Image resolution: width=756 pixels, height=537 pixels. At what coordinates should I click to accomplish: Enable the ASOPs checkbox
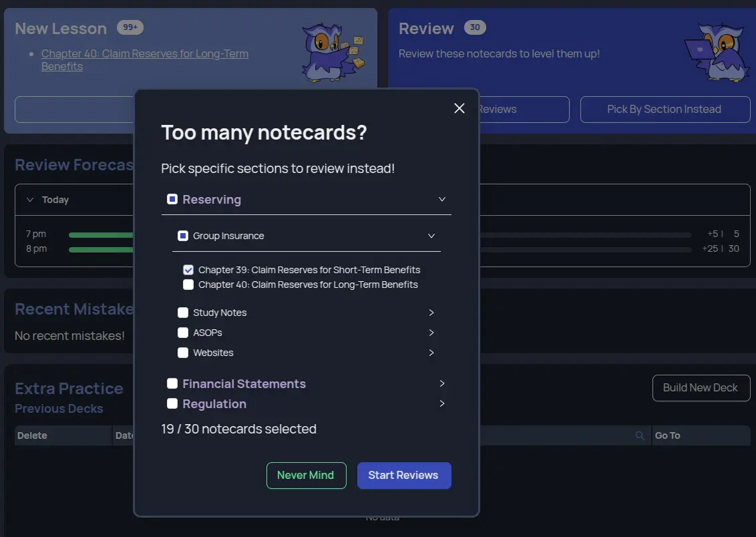point(183,332)
